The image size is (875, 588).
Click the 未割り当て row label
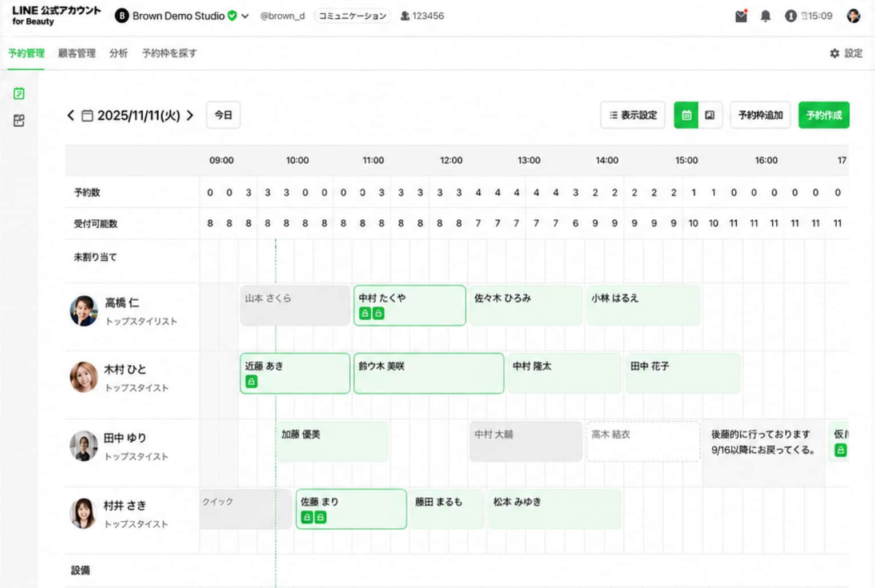pyautogui.click(x=95, y=257)
